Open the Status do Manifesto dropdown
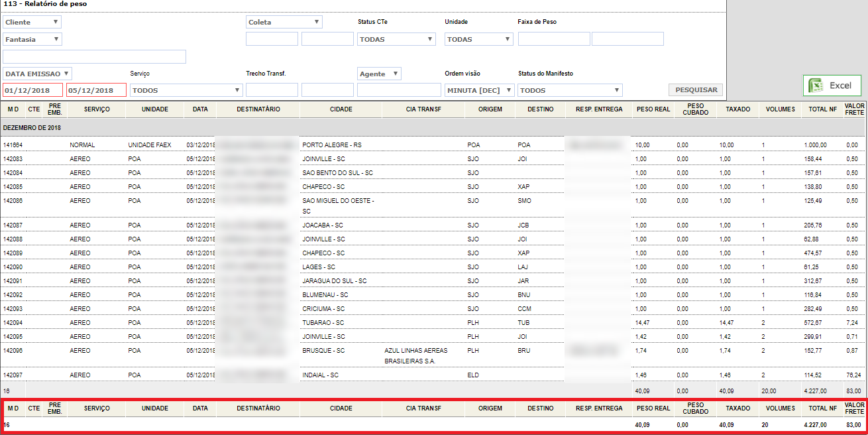Viewport: 868px width, 435px height. point(570,90)
